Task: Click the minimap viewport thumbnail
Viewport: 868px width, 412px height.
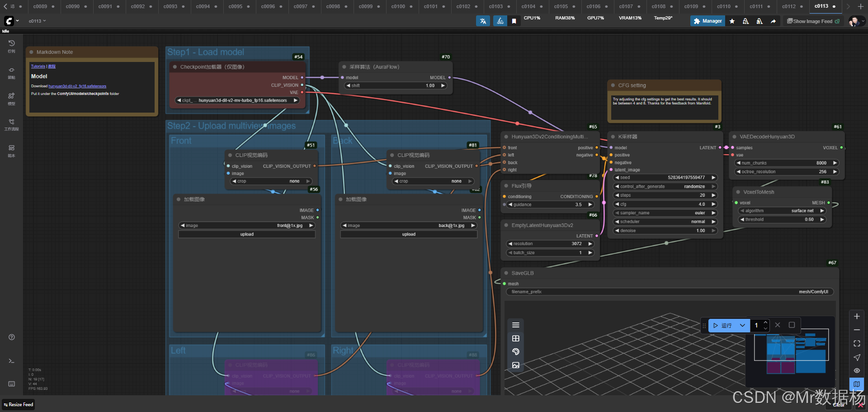Action: tap(791, 344)
